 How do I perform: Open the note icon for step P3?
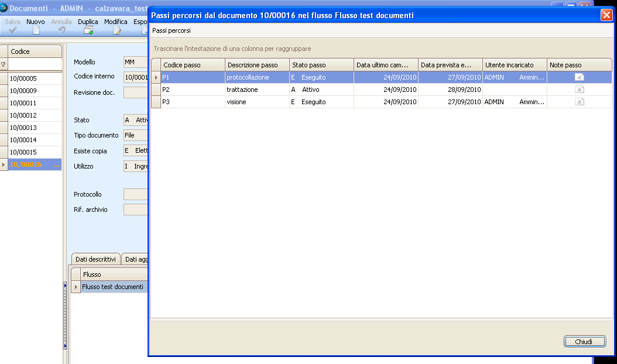point(579,102)
